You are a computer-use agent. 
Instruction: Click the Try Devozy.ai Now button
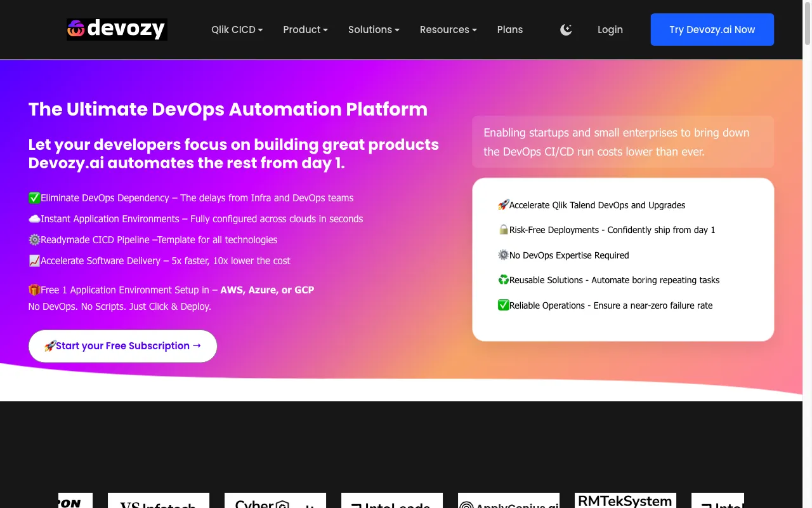712,29
